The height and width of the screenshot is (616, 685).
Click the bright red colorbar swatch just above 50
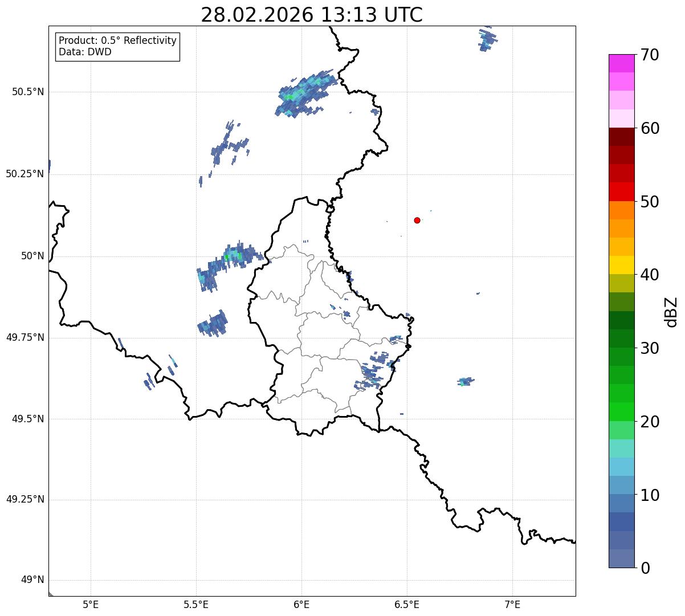click(x=621, y=192)
